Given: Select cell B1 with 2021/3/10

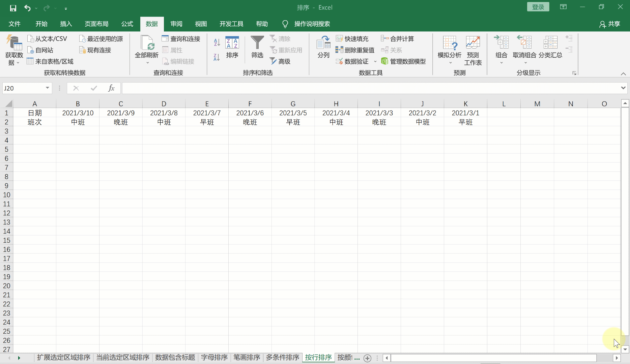Looking at the screenshot, I should click(x=78, y=113).
